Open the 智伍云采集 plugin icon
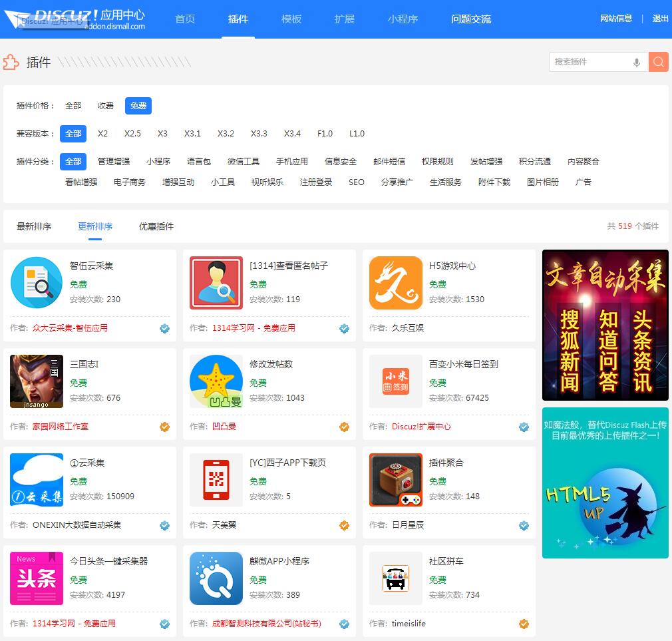The height and width of the screenshot is (641, 672). coord(37,282)
